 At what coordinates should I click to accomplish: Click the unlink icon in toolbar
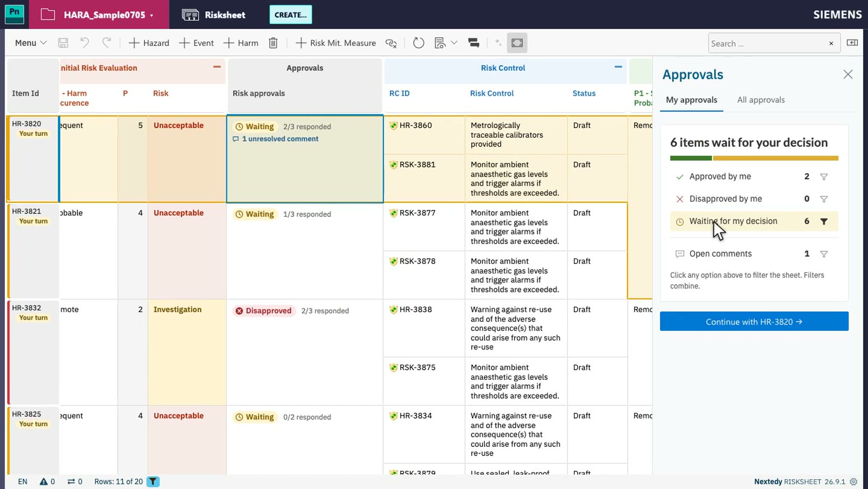391,43
